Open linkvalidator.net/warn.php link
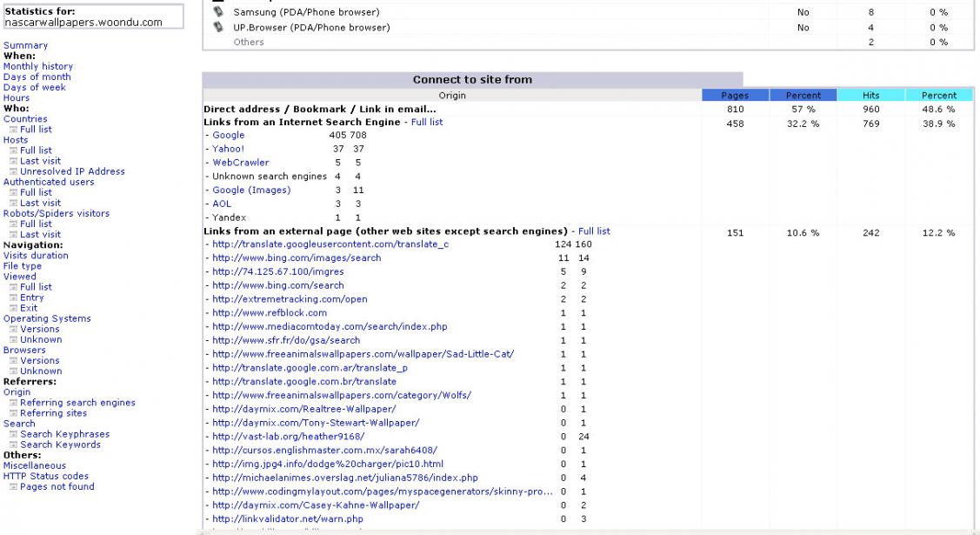 point(288,518)
